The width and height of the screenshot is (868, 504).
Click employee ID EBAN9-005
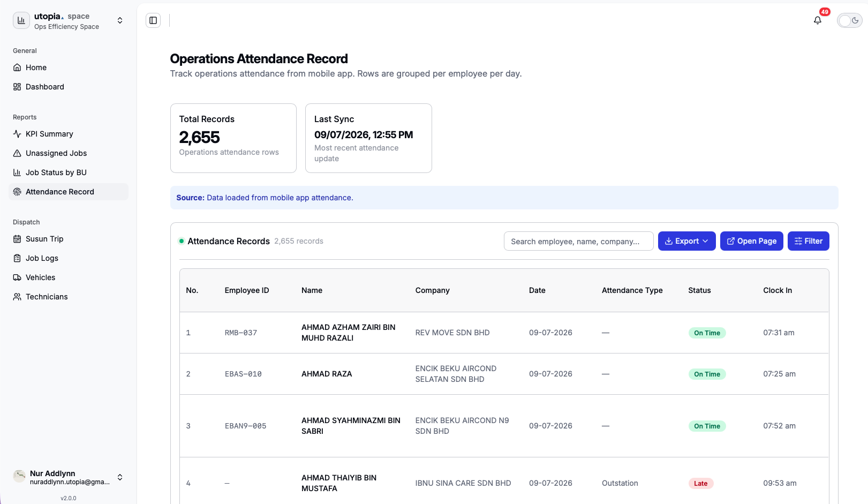tap(245, 426)
